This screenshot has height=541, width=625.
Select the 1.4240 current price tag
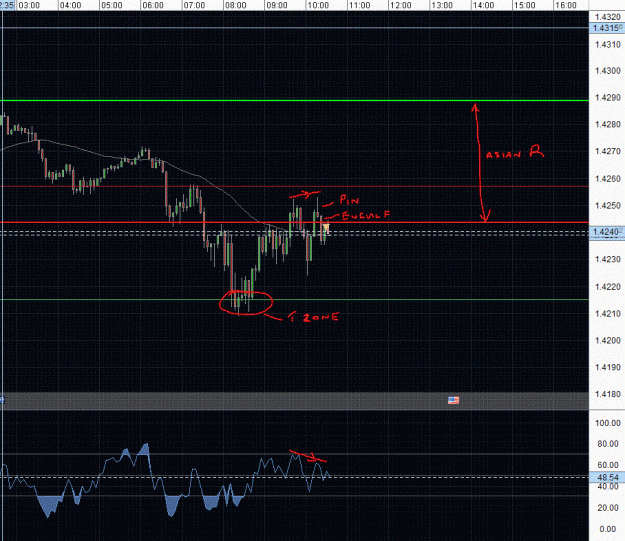607,232
